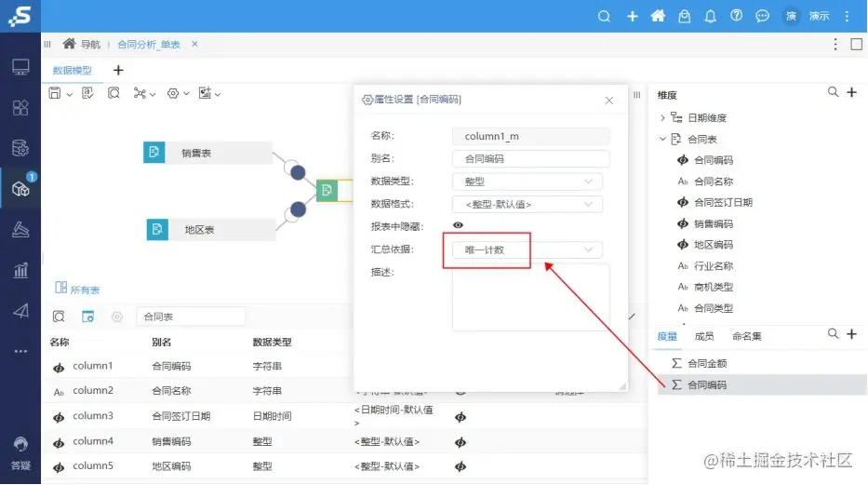Open the four-squares icon in sidebar

tap(20, 107)
